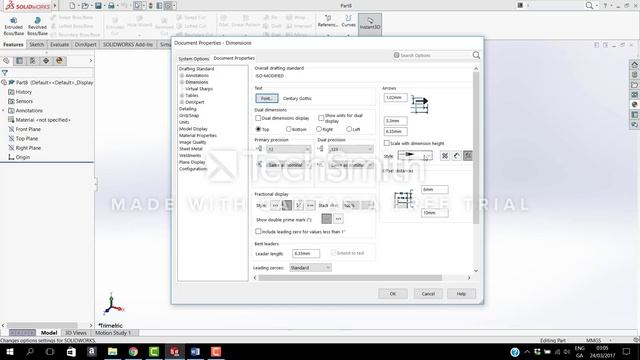Viewport: 640px width, 360px height.
Task: Click the Windows Start button
Action: (x=9, y=351)
